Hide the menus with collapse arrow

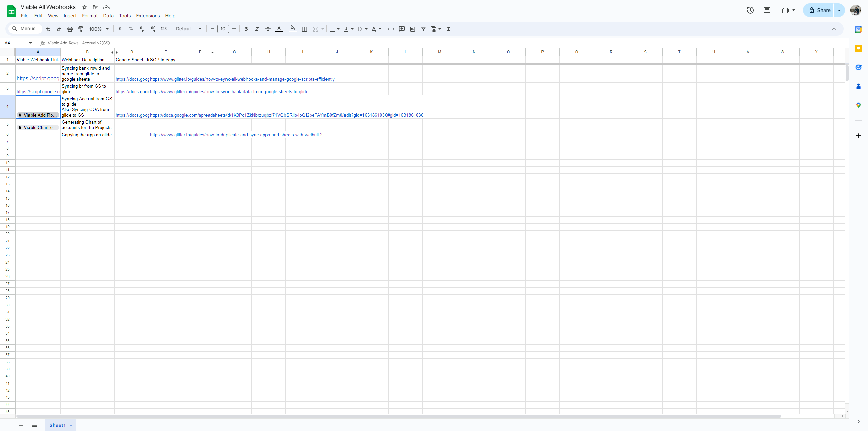coord(834,29)
